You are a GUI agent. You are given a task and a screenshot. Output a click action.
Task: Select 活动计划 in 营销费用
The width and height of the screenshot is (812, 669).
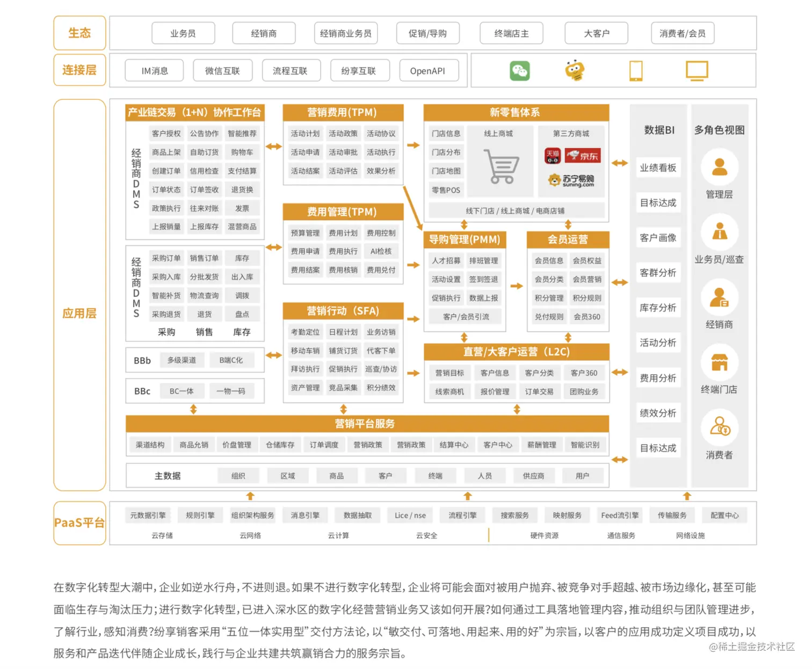click(305, 133)
